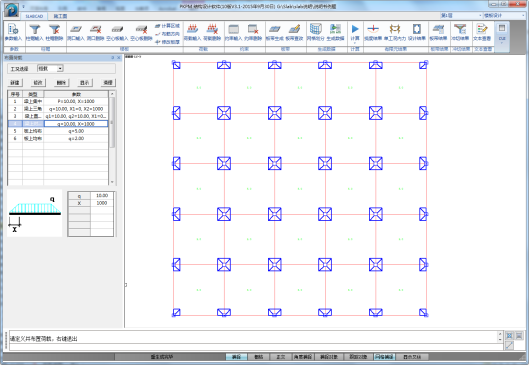The width and height of the screenshot is (530, 365).
Task: Click the 删除 button in load panel
Action: coord(61,82)
